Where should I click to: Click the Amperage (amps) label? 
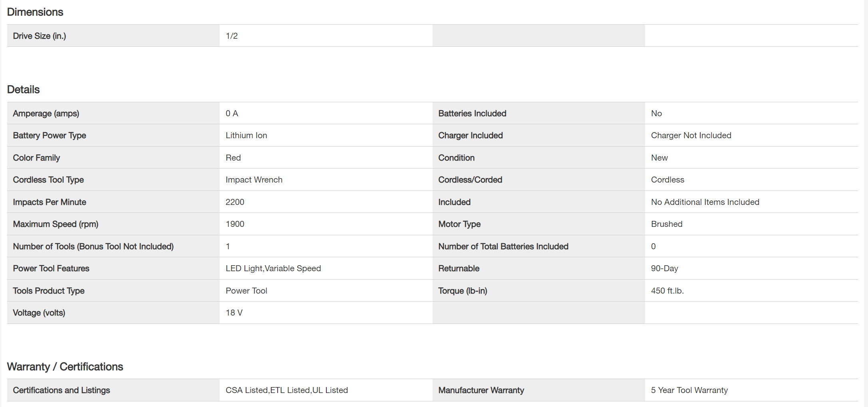46,113
